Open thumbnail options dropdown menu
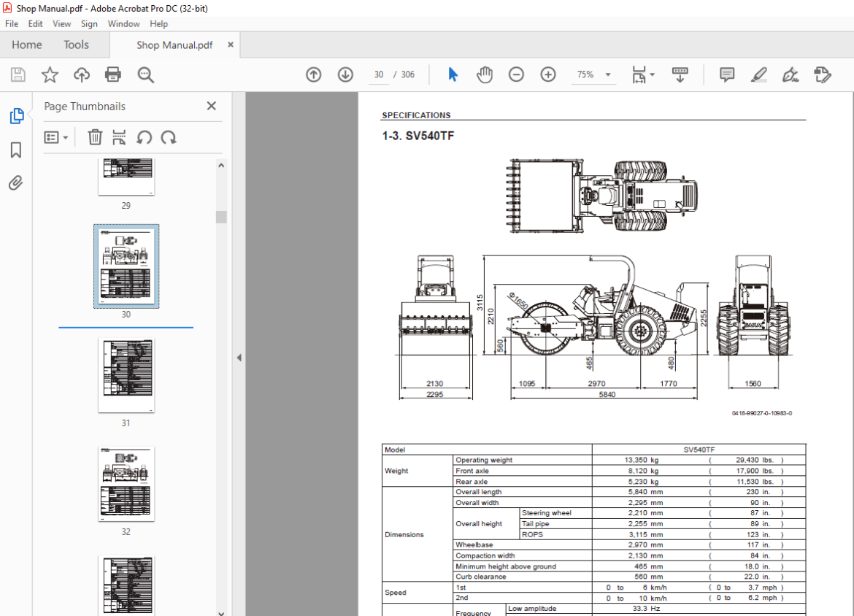 56,137
